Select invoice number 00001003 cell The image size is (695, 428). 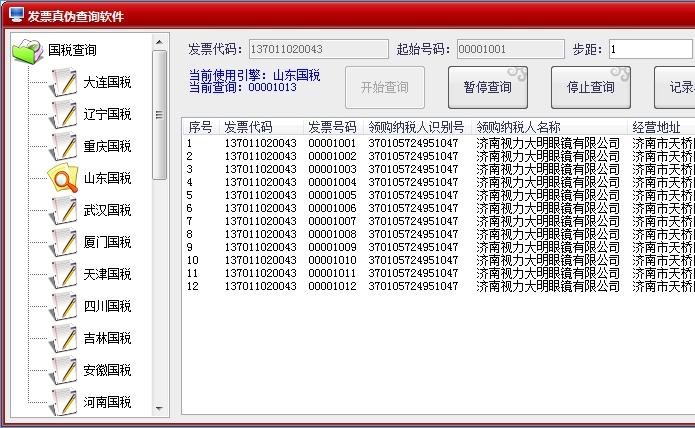[x=332, y=169]
